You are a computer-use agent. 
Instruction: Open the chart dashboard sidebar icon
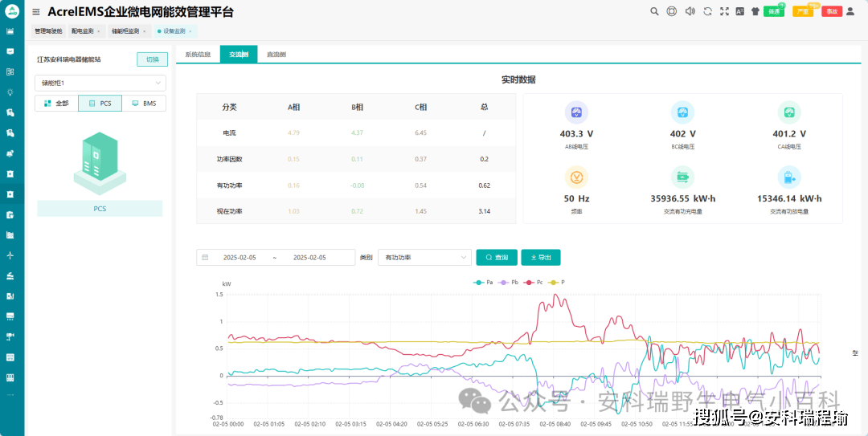coord(10,31)
